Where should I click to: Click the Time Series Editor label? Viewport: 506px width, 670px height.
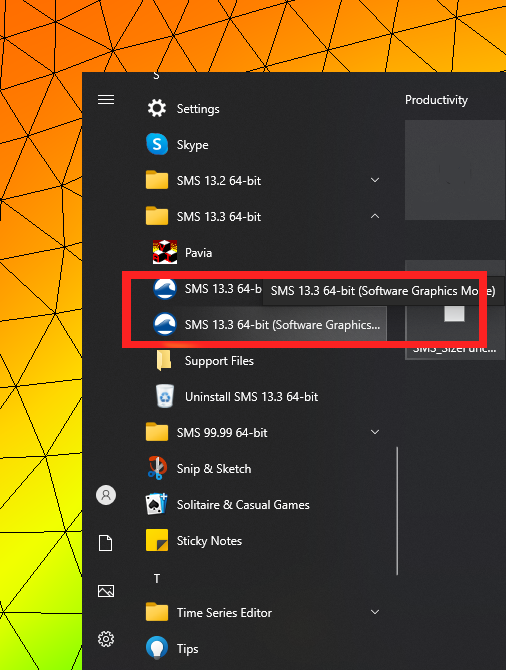[224, 613]
